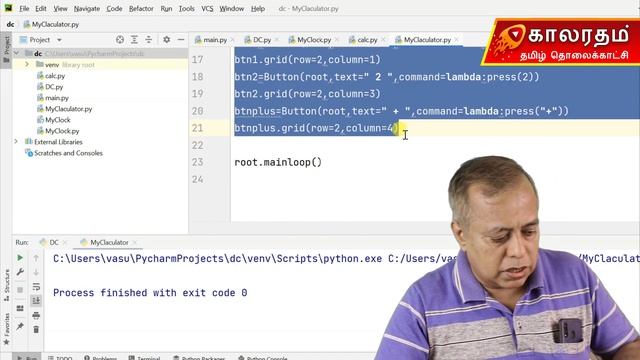The width and height of the screenshot is (640, 360).
Task: Open the Tools menu
Action: pos(187,8)
